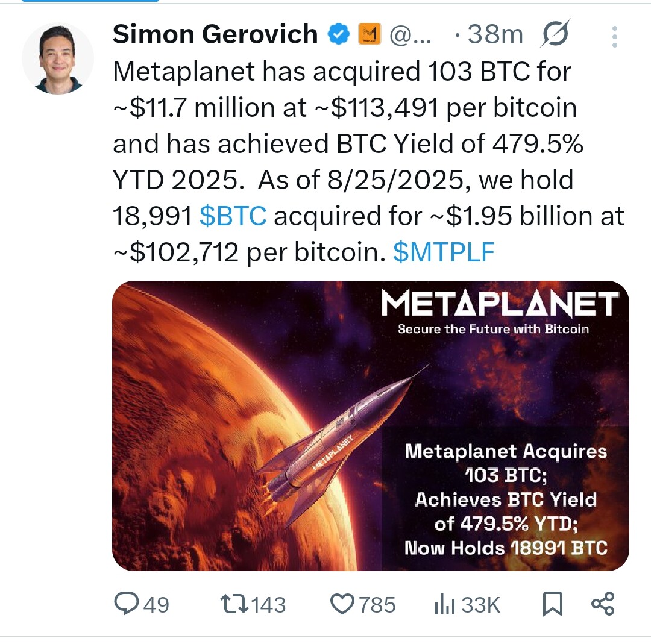The width and height of the screenshot is (651, 644).
Task: Open the three-dot more options menu
Action: (x=614, y=37)
